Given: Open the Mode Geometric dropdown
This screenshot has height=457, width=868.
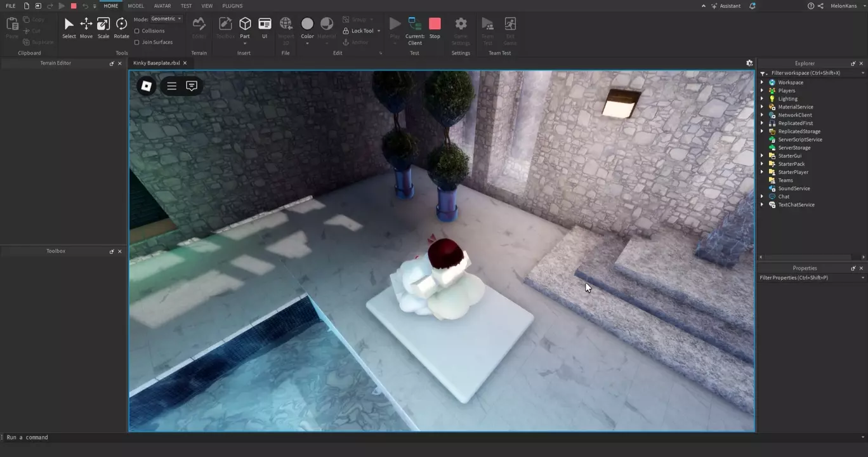Looking at the screenshot, I should tap(166, 19).
